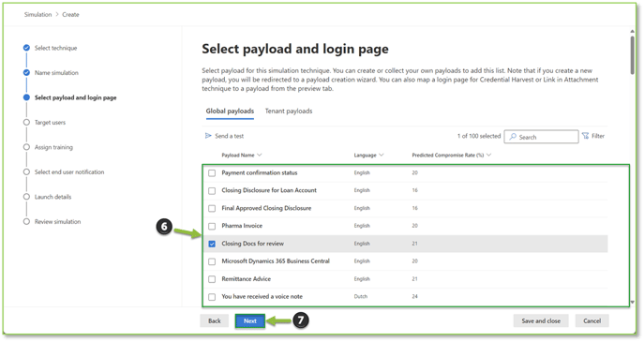Check the Remittance Advice checkbox
Image resolution: width=644 pixels, height=342 pixels.
[x=212, y=279]
